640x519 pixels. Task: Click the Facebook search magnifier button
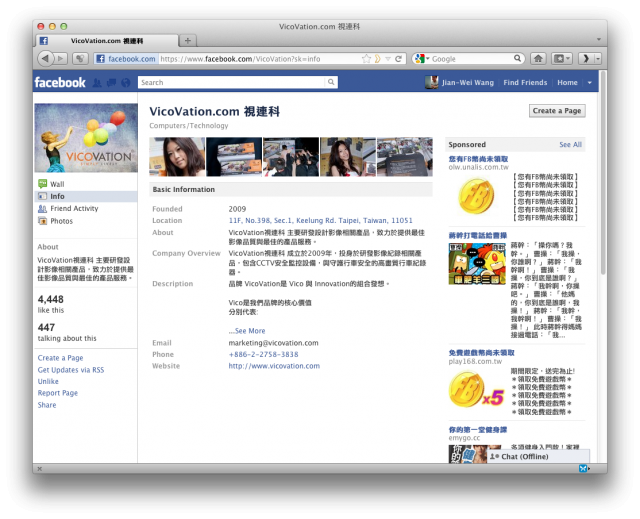coord(331,82)
